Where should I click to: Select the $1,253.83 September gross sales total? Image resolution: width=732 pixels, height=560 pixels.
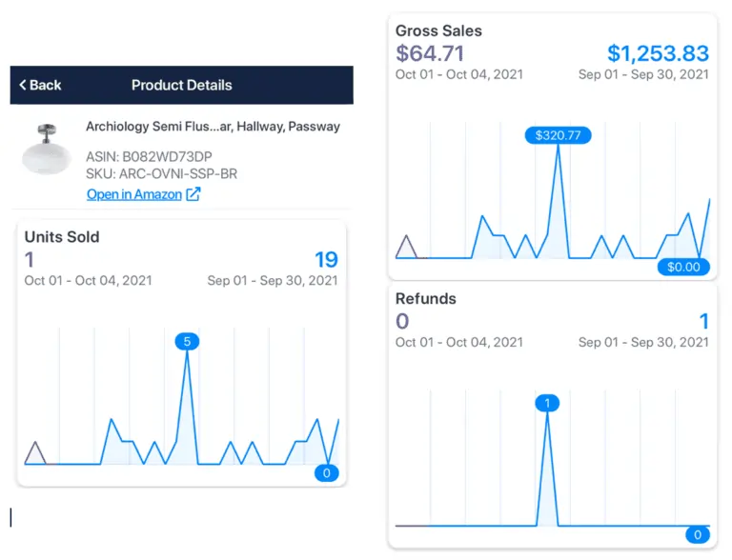[x=658, y=53]
